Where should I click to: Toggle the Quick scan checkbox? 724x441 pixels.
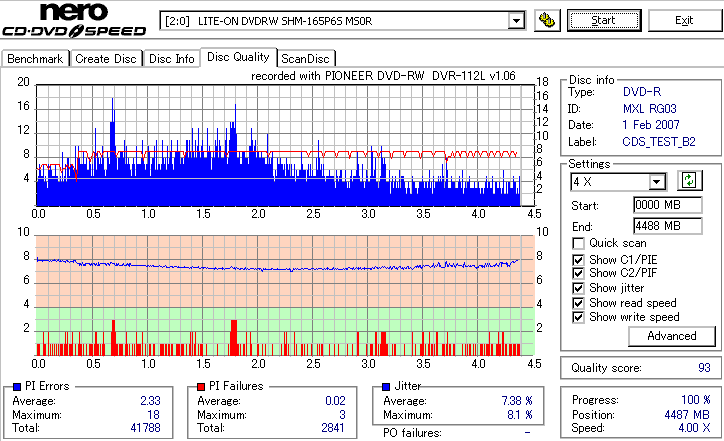[578, 243]
